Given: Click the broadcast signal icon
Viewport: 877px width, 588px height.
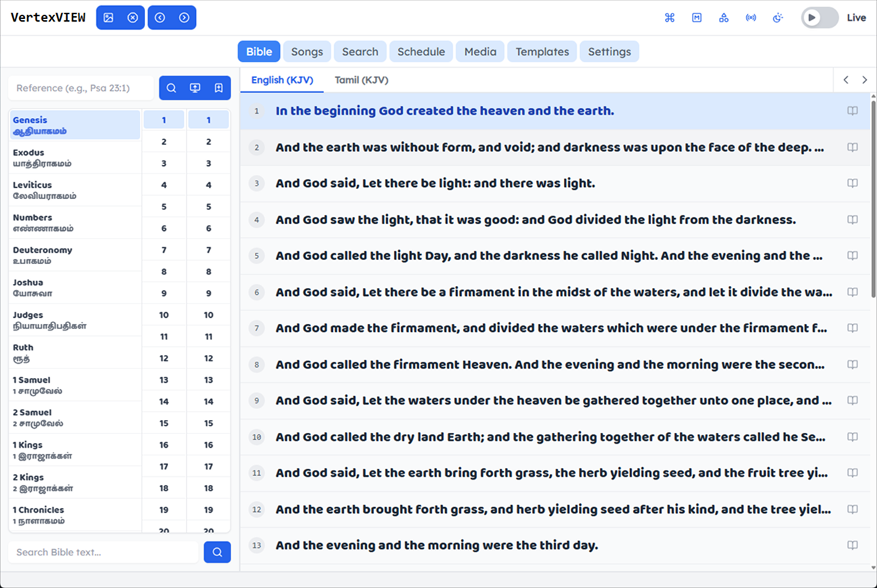Looking at the screenshot, I should tap(751, 18).
